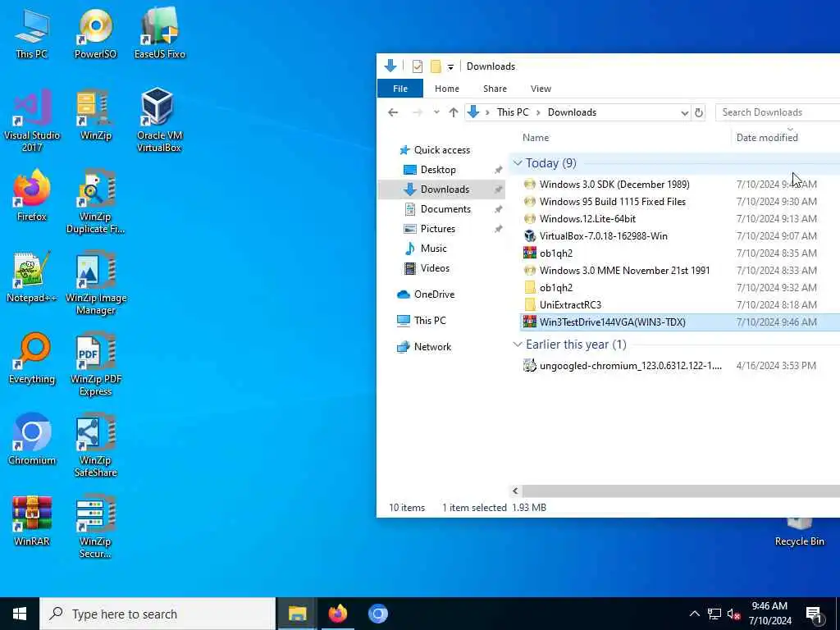Refresh the Downloads folder view

click(x=699, y=112)
